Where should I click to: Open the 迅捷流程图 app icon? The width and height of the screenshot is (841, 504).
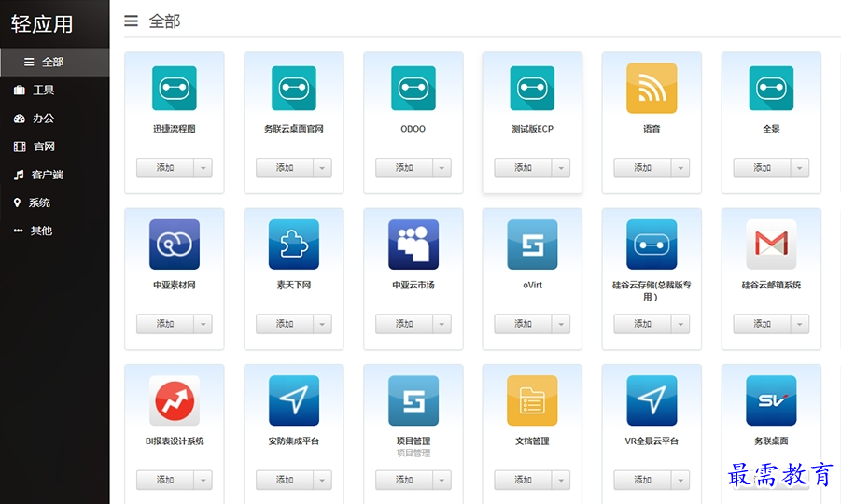point(175,88)
